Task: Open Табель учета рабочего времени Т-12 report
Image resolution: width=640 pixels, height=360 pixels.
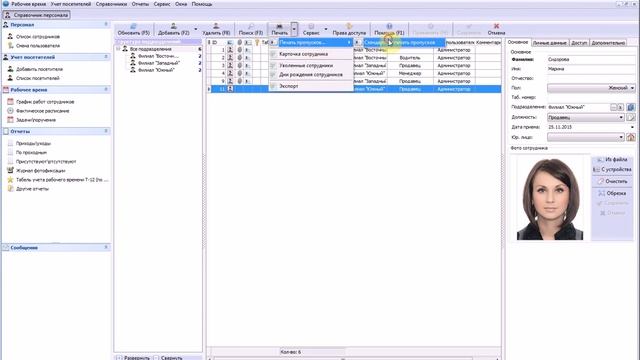Action: pos(62,180)
